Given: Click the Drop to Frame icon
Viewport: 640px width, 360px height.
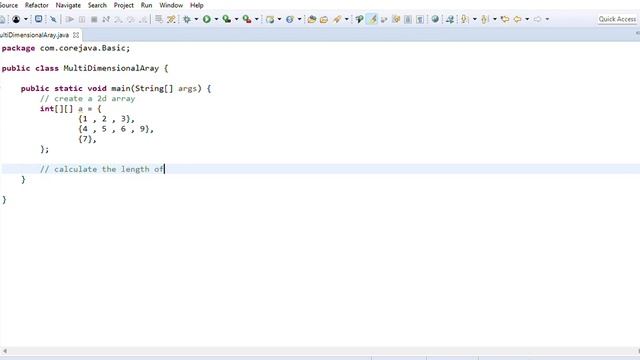Looking at the screenshot, I should click(x=159, y=19).
